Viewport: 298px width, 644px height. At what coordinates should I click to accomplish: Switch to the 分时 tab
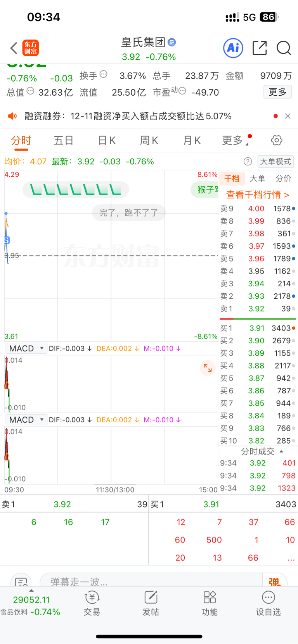(x=21, y=140)
